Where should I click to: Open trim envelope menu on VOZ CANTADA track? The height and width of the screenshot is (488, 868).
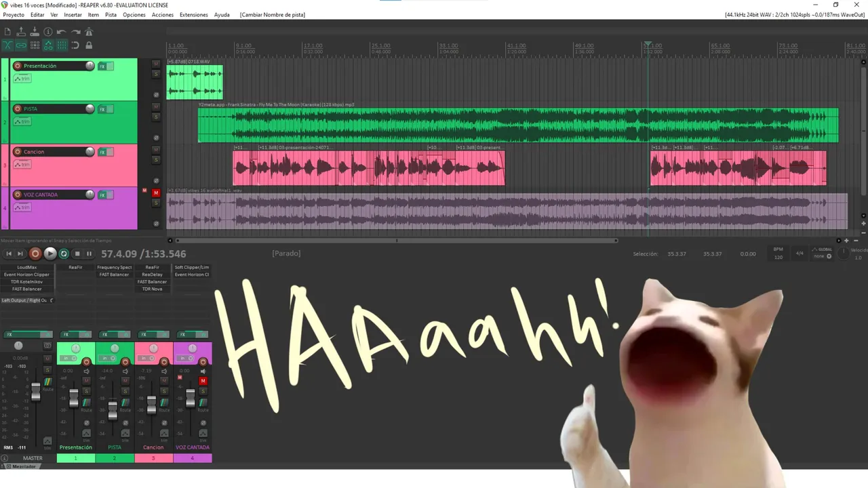pyautogui.click(x=22, y=207)
